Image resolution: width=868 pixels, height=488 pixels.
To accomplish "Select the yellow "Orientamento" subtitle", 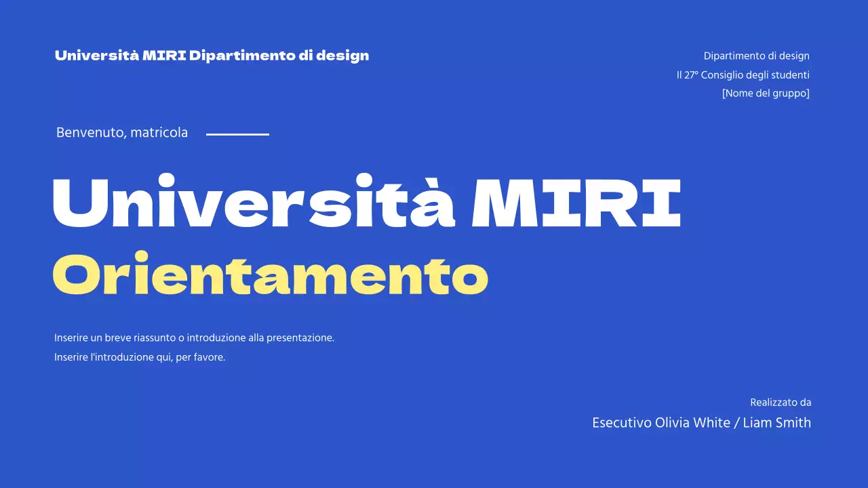I will coord(271,274).
